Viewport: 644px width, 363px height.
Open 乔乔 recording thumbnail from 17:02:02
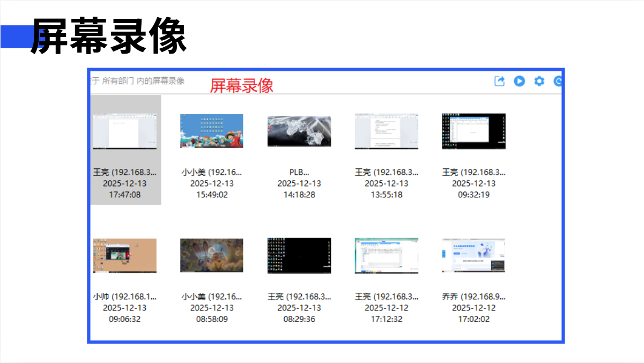point(473,256)
